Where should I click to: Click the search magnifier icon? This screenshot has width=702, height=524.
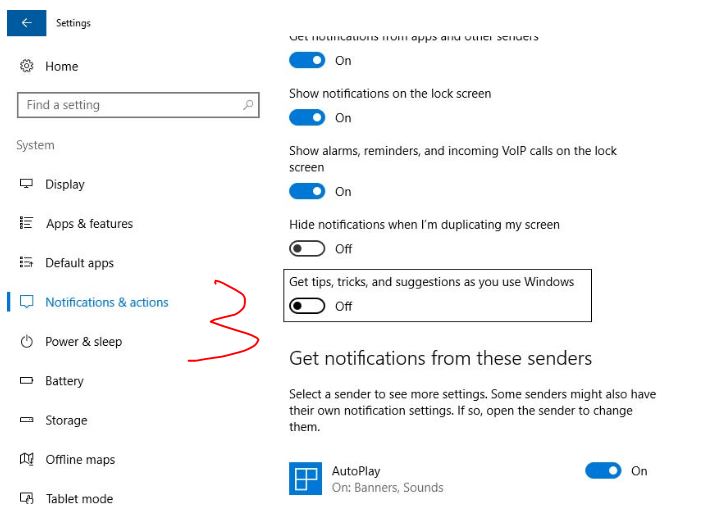click(x=248, y=105)
